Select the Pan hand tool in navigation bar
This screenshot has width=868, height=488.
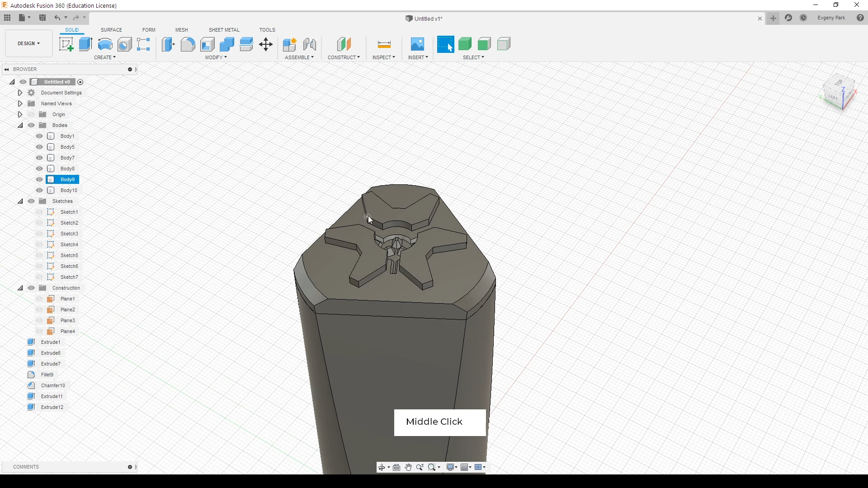click(x=408, y=467)
